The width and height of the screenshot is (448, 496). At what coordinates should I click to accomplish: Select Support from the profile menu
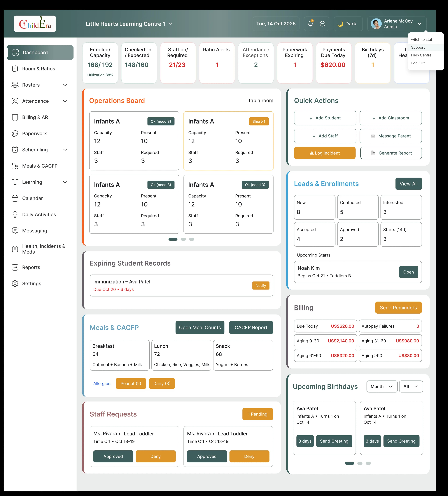(x=418, y=47)
